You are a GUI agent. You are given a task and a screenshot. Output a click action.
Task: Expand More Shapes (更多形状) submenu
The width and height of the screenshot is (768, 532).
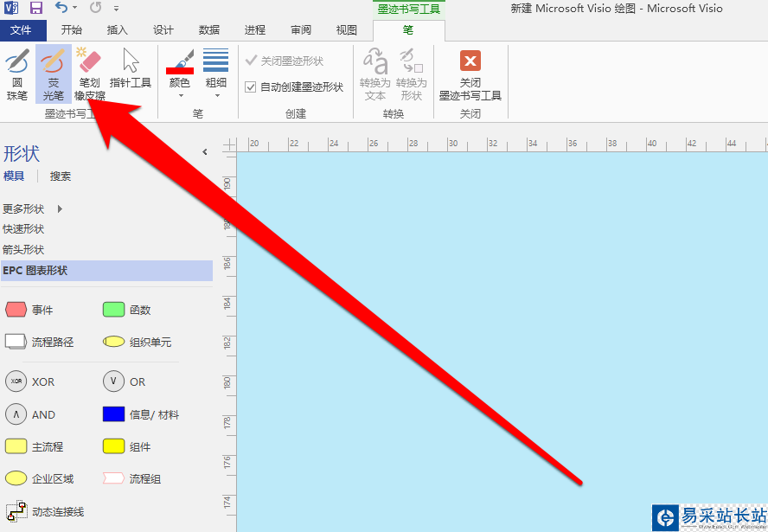click(x=33, y=209)
